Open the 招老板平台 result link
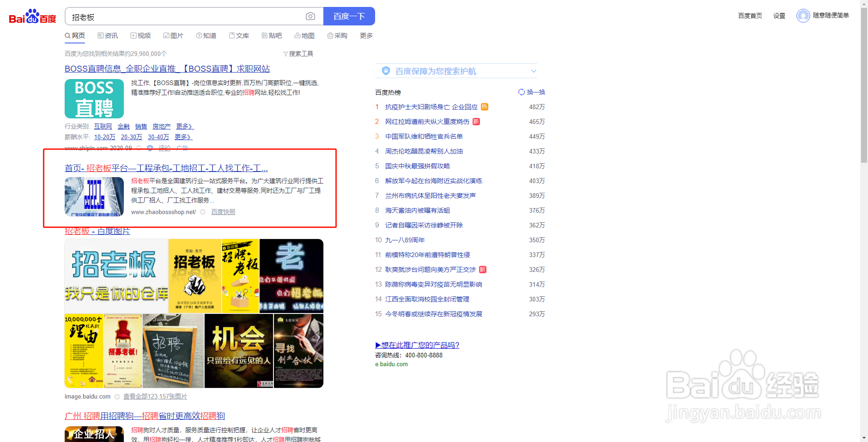 [x=166, y=168]
